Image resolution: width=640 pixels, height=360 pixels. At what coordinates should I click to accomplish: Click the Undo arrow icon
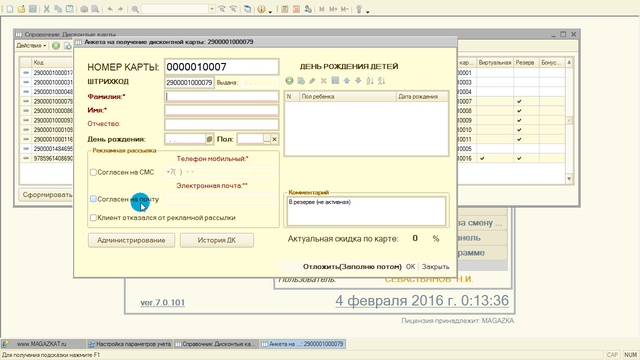pos(109,9)
